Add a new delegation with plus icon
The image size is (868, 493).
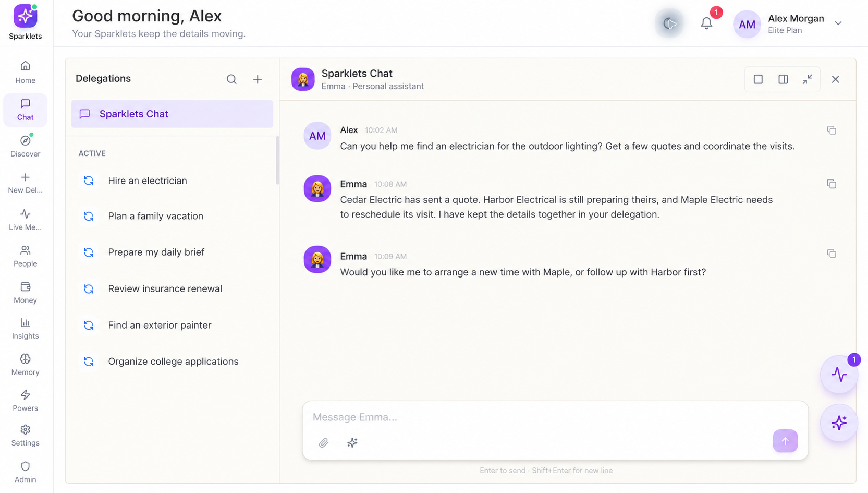coord(258,79)
